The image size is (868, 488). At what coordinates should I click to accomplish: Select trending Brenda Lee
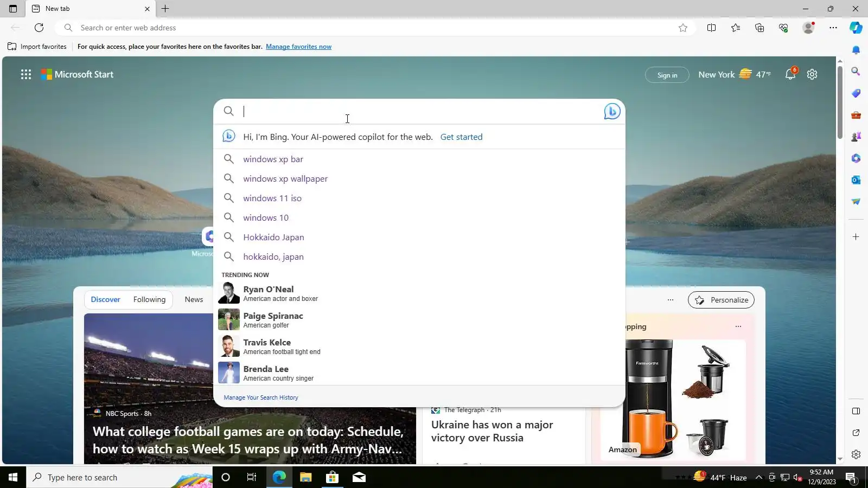pyautogui.click(x=419, y=373)
